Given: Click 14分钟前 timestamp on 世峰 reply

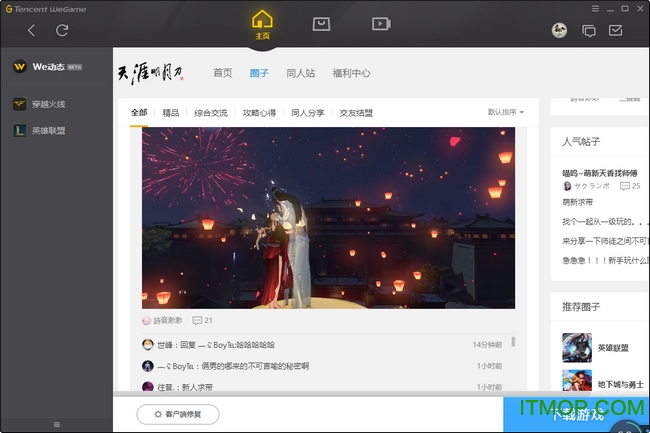Looking at the screenshot, I should [x=487, y=345].
